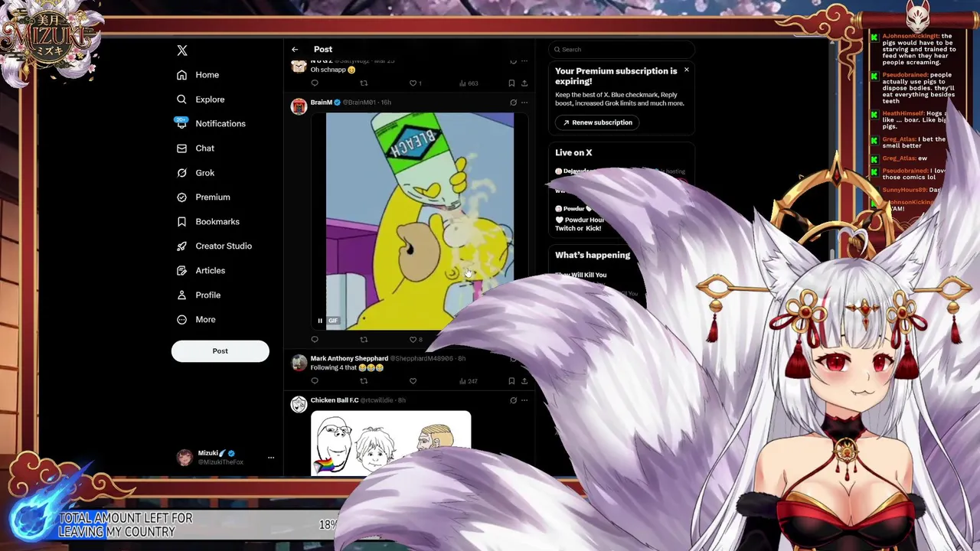
Task: Reply to the BrainM post
Action: pos(315,340)
